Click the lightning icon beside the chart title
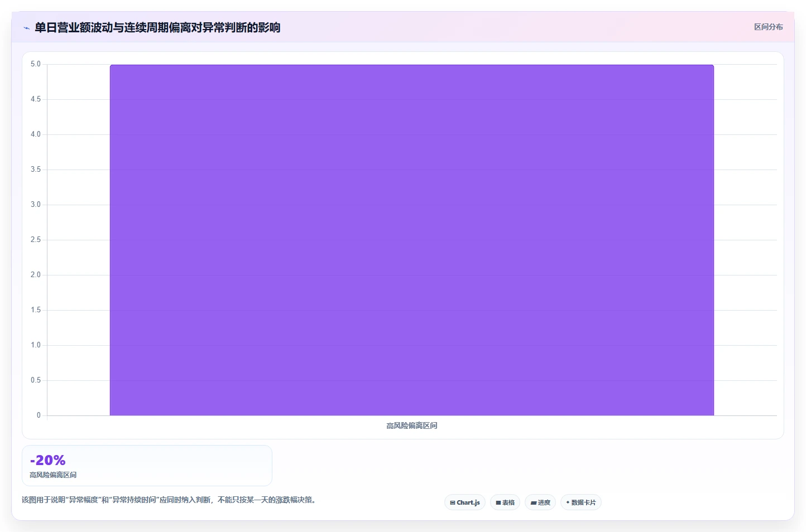 [26, 28]
